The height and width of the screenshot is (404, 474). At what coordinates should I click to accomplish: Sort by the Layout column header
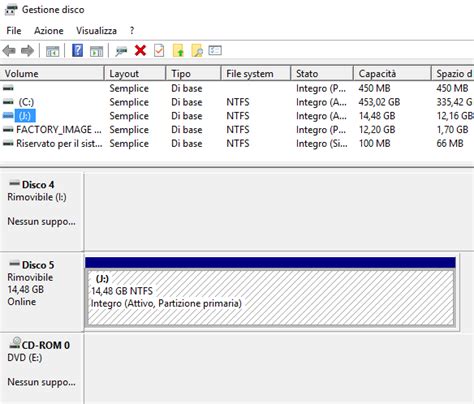coord(135,73)
